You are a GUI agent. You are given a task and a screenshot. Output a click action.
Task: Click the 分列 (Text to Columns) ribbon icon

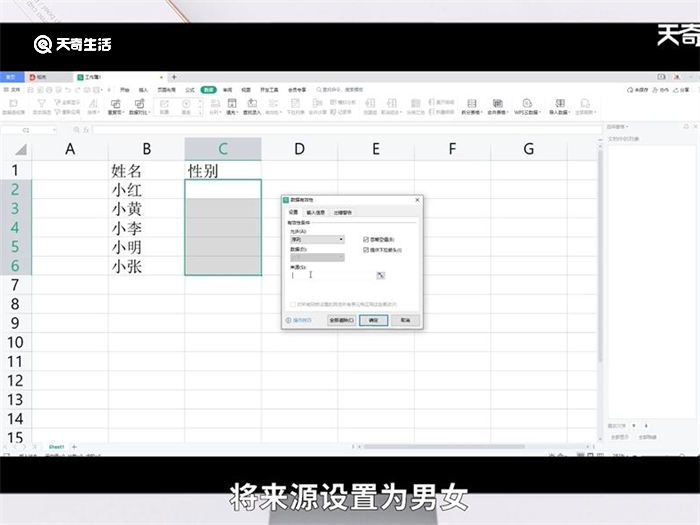(x=214, y=105)
